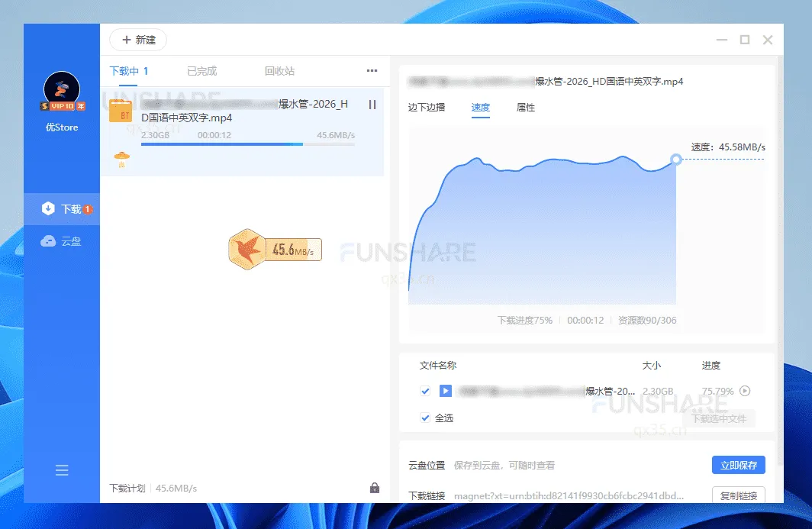Click the 下载选中文件 button
The height and width of the screenshot is (529, 812).
tap(719, 418)
